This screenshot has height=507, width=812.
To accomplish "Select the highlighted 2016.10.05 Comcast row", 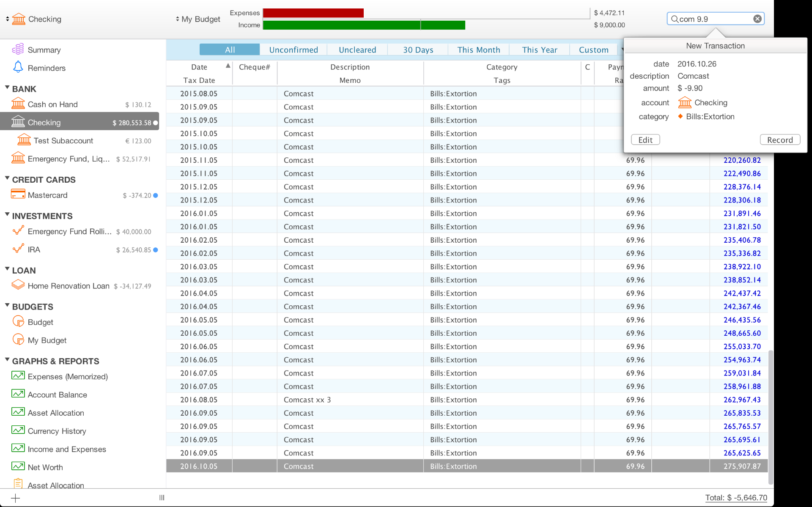I will point(467,466).
